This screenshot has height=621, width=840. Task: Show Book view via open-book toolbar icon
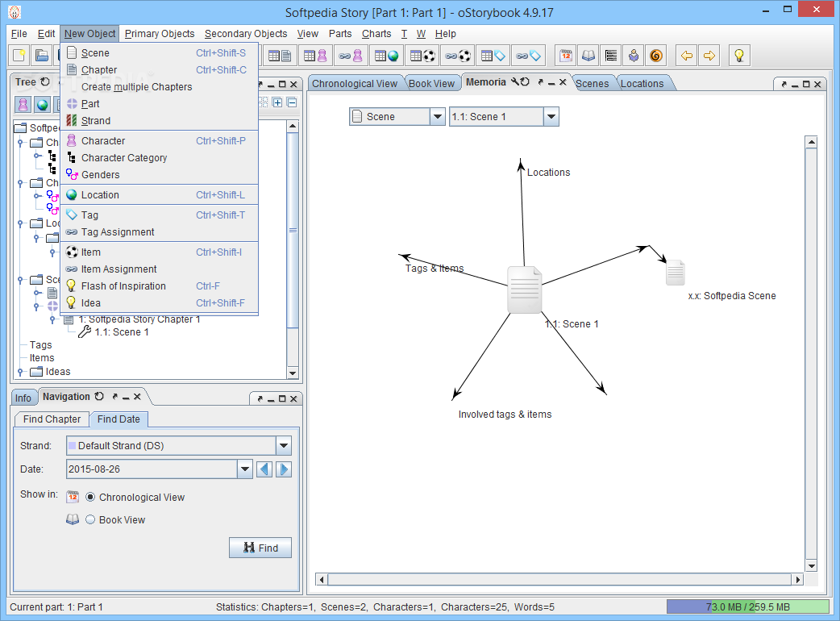[588, 56]
